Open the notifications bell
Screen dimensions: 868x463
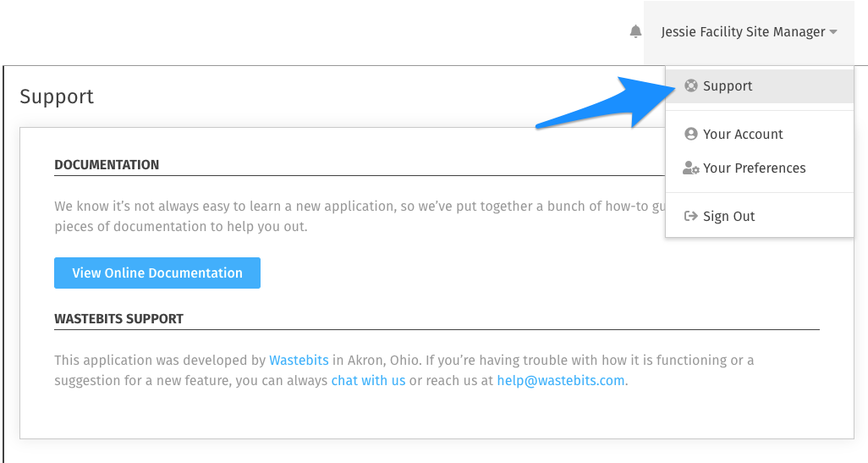(x=635, y=31)
